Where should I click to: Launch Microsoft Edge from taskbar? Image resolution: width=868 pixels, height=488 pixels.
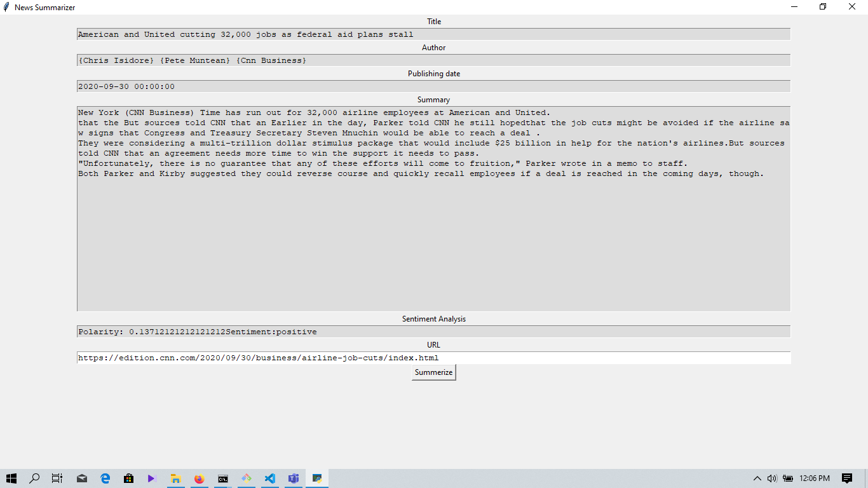pos(105,478)
